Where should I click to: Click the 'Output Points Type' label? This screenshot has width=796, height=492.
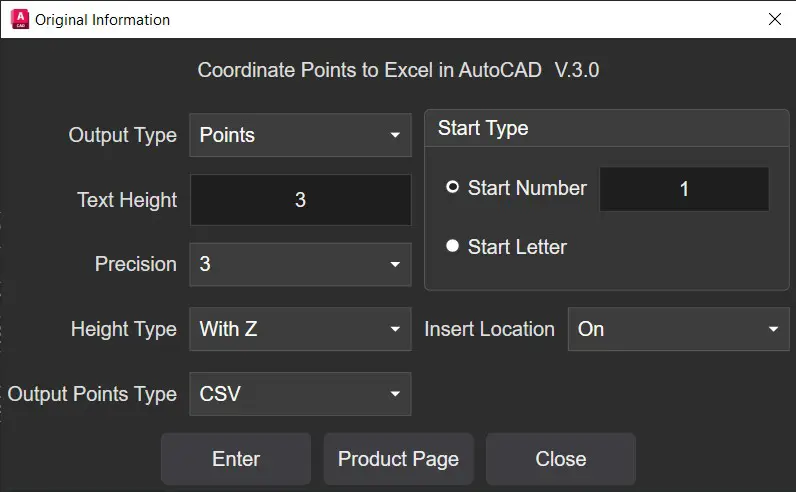coord(92,395)
